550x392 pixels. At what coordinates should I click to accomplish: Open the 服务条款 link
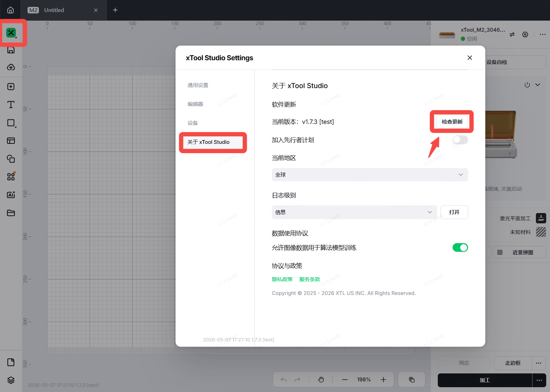pos(310,279)
